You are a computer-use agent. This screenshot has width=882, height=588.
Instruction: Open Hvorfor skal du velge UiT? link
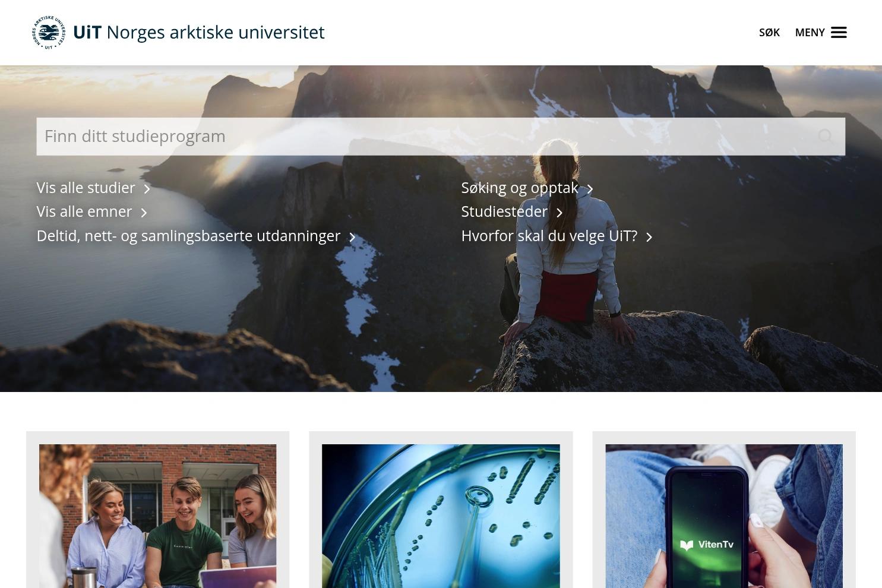click(549, 236)
